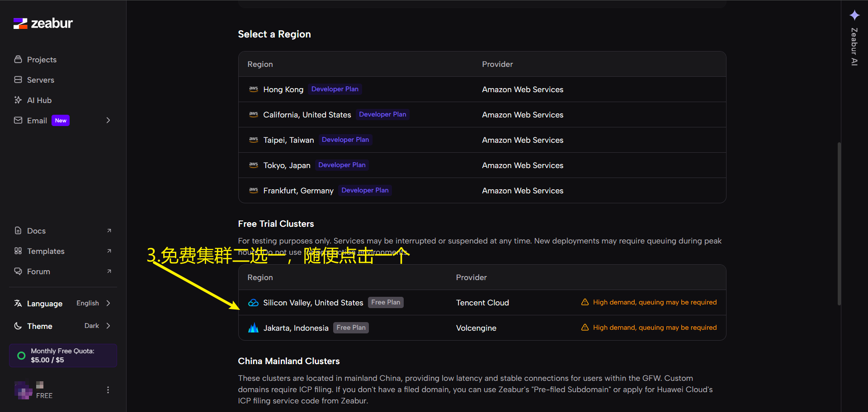Click the AWS icon beside Taipei

(x=254, y=140)
